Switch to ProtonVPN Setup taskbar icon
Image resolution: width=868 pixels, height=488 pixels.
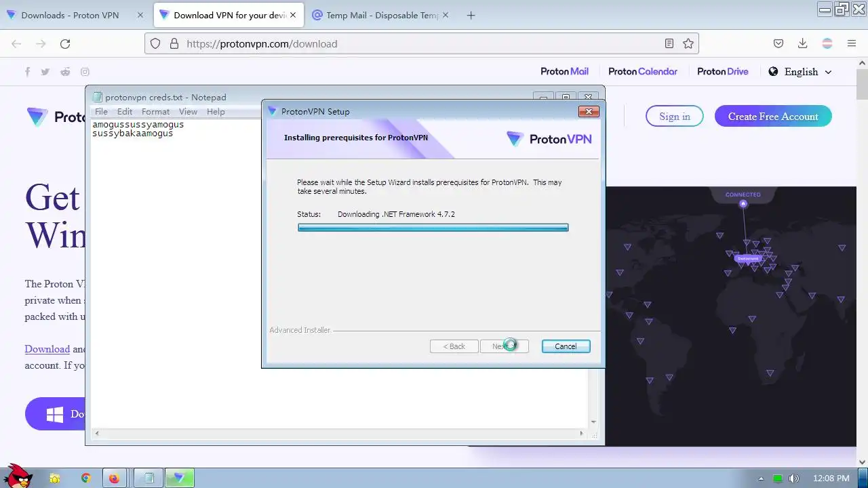coord(179,479)
